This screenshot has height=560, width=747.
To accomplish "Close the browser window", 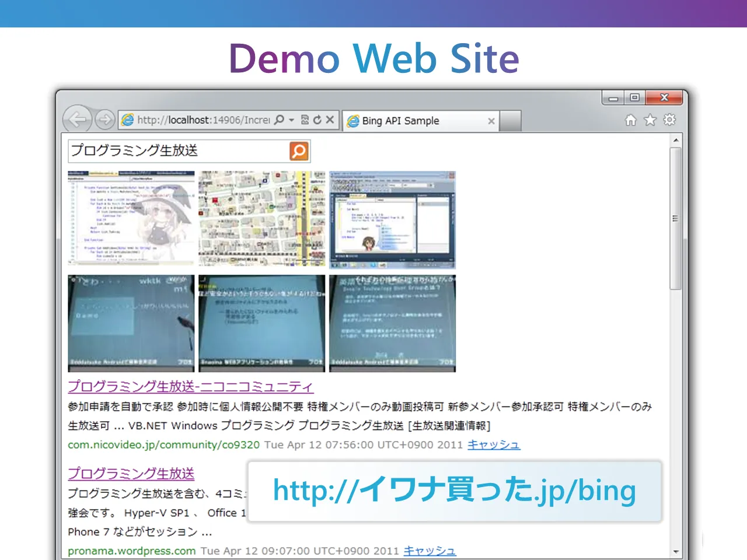I will 664,98.
